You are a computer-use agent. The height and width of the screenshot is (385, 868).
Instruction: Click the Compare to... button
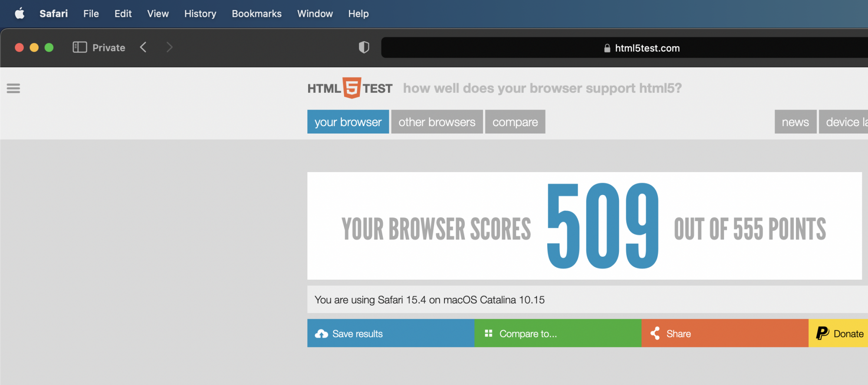pyautogui.click(x=558, y=333)
